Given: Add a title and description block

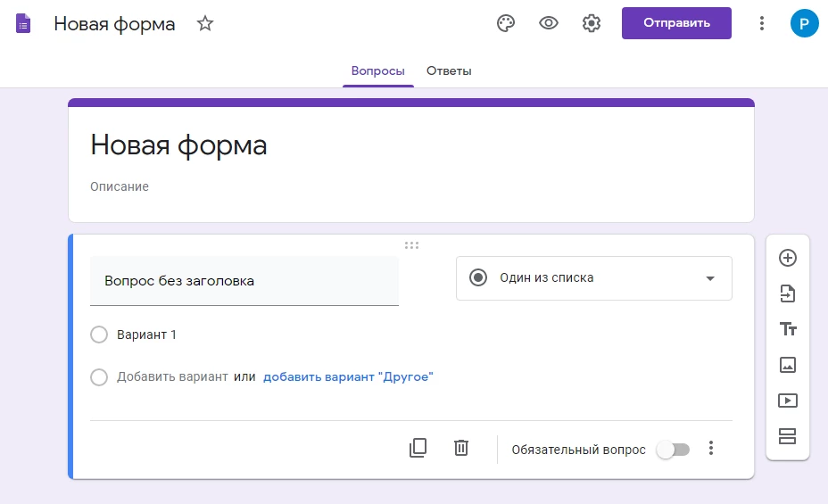Looking at the screenshot, I should tap(787, 329).
